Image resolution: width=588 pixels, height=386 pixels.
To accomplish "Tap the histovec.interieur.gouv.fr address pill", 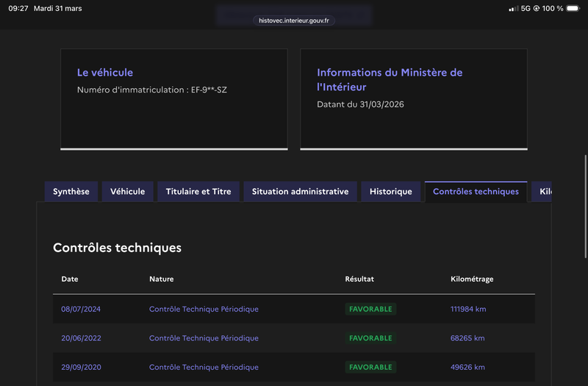I will pyautogui.click(x=293, y=21).
